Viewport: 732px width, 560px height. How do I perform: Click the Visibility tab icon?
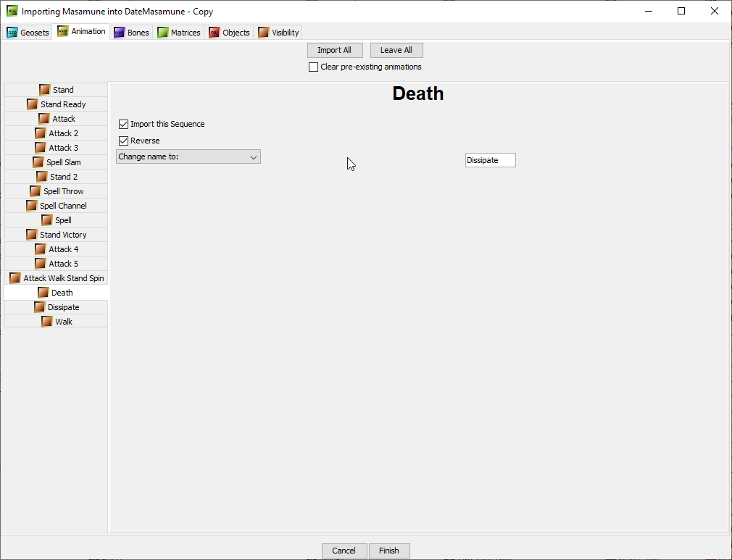pyautogui.click(x=264, y=32)
